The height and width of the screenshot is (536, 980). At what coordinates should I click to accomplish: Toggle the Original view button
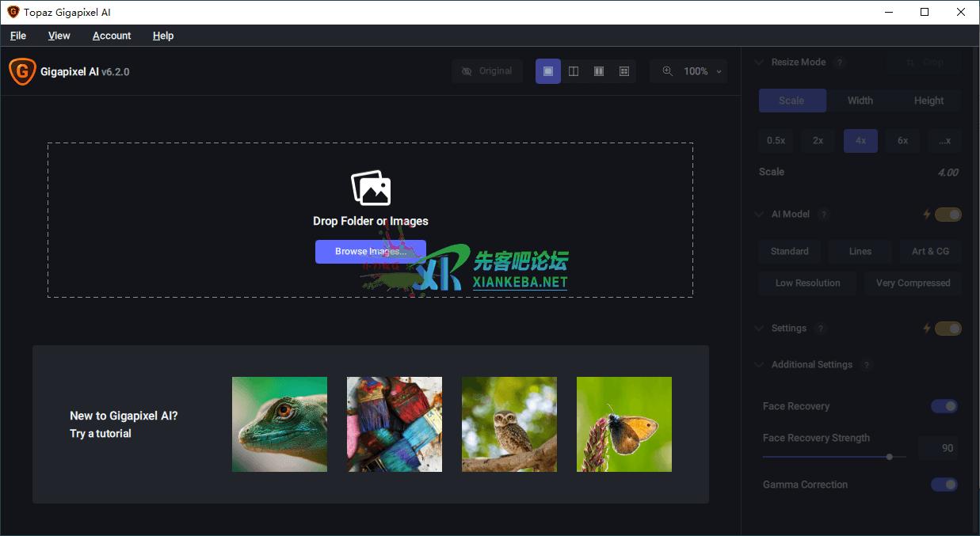[x=487, y=71]
